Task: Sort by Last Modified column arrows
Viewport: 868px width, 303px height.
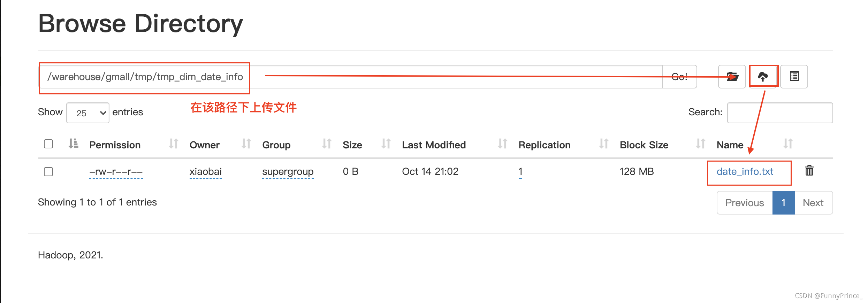Action: click(502, 144)
